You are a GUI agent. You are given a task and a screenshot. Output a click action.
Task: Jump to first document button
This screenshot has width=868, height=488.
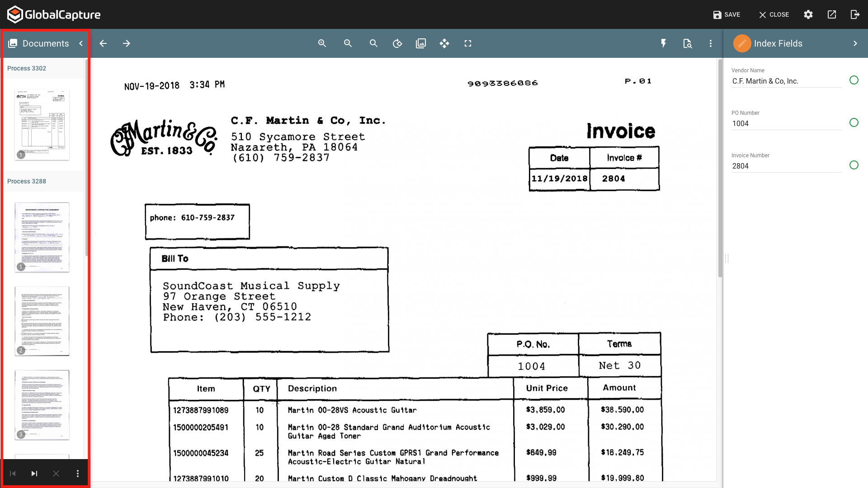(x=13, y=474)
